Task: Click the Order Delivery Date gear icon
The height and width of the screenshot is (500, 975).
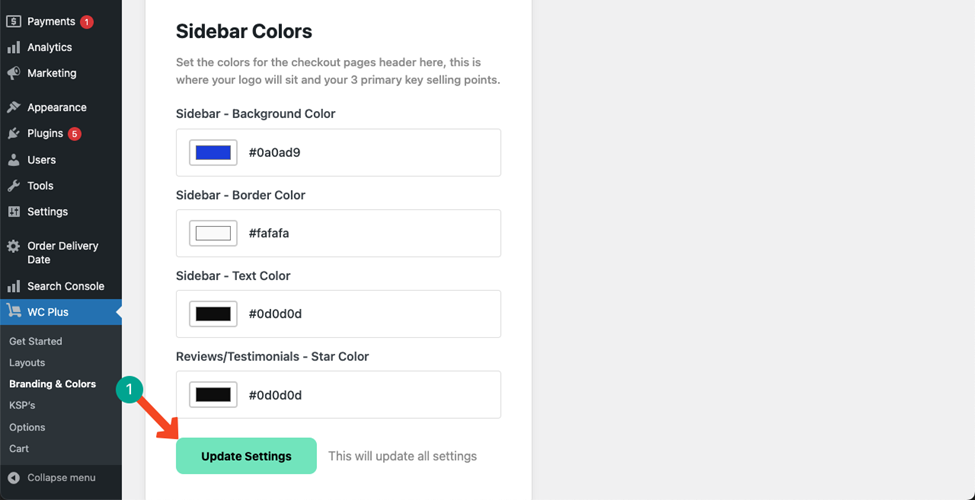Action: [14, 247]
